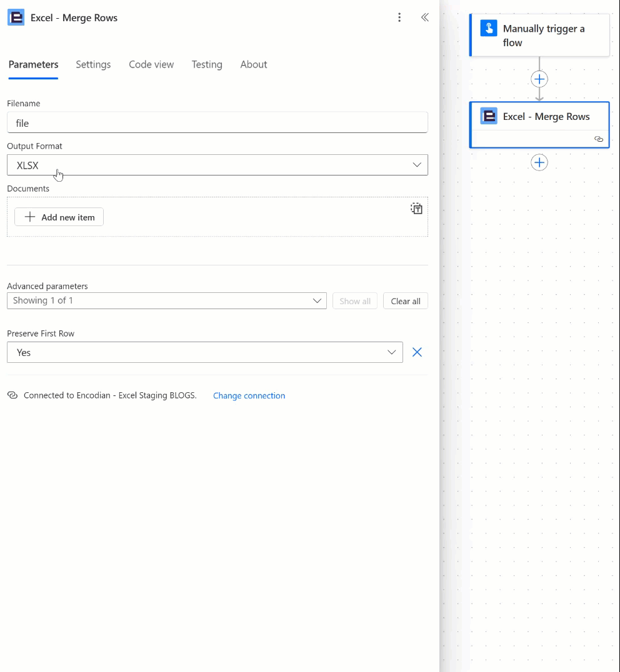Switch Documents to input entire array icon
620x672 pixels.
pyautogui.click(x=416, y=209)
